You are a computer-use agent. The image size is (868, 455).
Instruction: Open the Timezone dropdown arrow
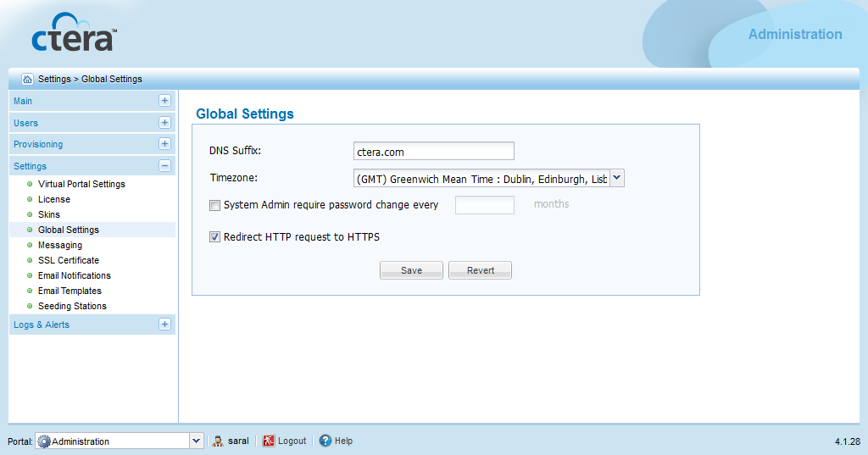(617, 178)
